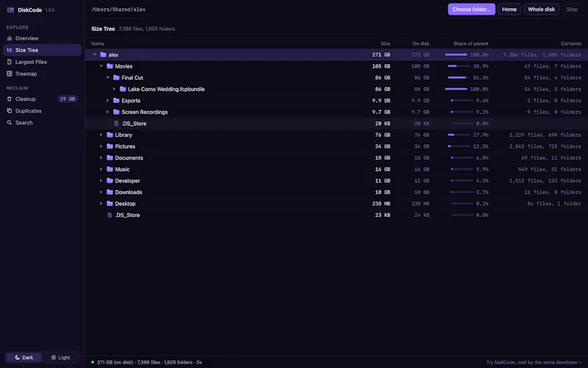Click the Overview bar chart icon

pyautogui.click(x=10, y=38)
